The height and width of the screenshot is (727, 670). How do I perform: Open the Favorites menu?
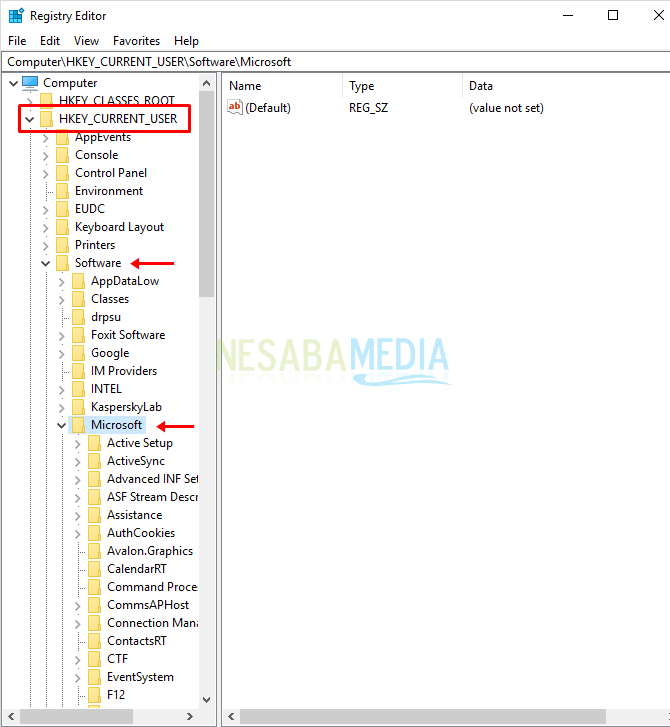click(x=136, y=41)
